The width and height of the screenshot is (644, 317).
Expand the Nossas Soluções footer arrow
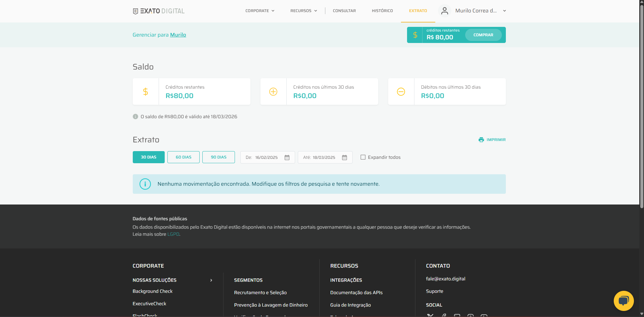coord(211,280)
